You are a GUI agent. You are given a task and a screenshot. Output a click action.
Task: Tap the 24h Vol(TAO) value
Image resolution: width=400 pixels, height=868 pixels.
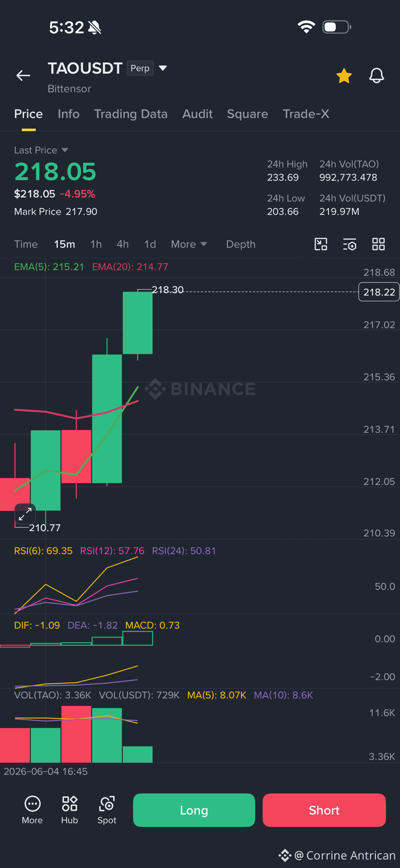pos(348,177)
